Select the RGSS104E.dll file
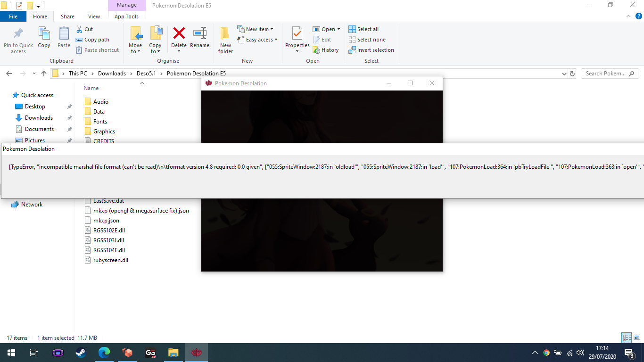 (109, 250)
